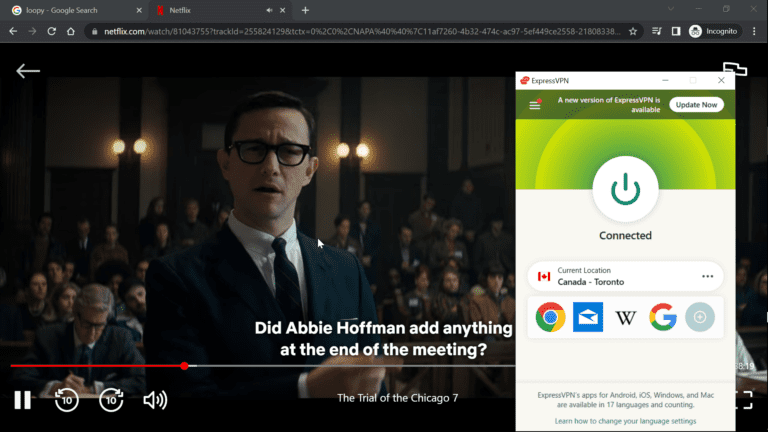Go back using Netflix back arrow
This screenshot has height=432, width=768.
(x=28, y=71)
